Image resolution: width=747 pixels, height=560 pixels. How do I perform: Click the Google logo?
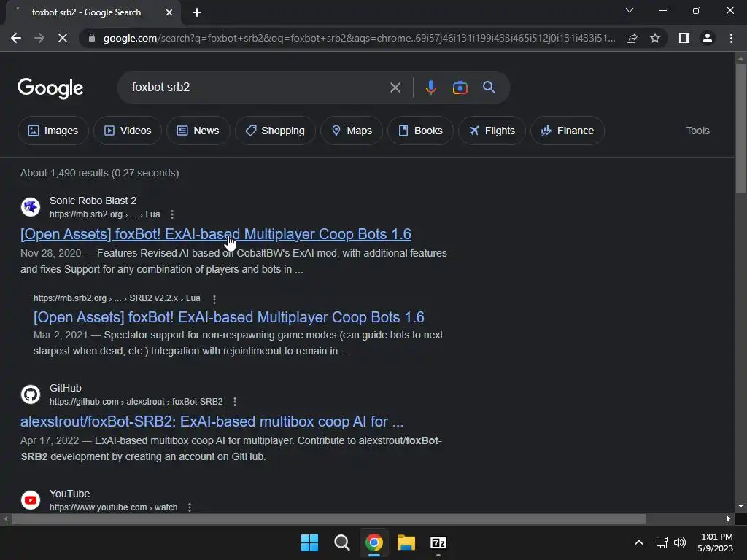point(50,88)
